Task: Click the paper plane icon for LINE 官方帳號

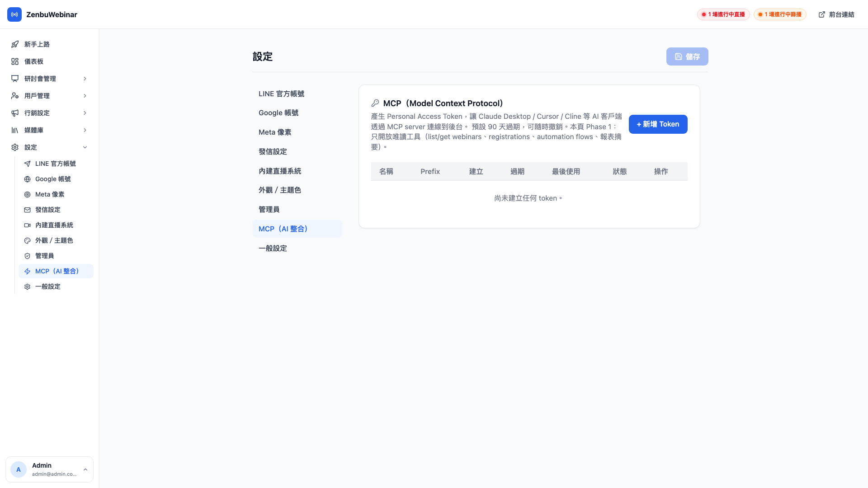Action: pyautogui.click(x=28, y=164)
